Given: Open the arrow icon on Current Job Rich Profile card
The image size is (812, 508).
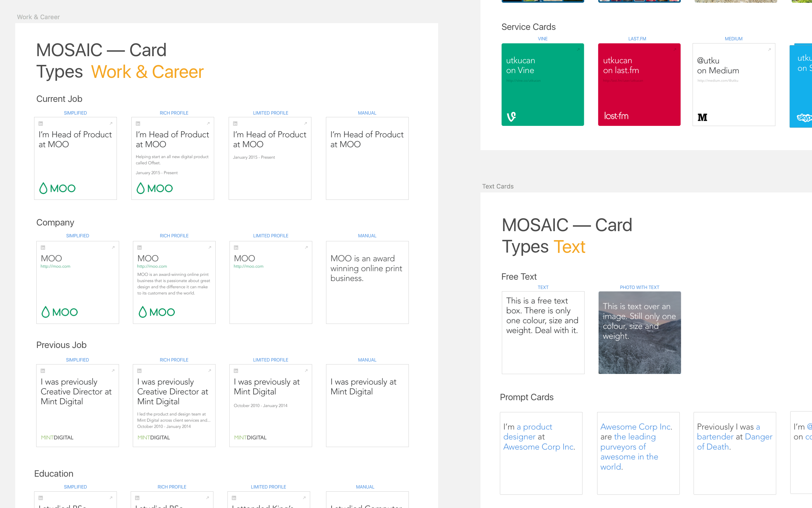Looking at the screenshot, I should click(208, 123).
